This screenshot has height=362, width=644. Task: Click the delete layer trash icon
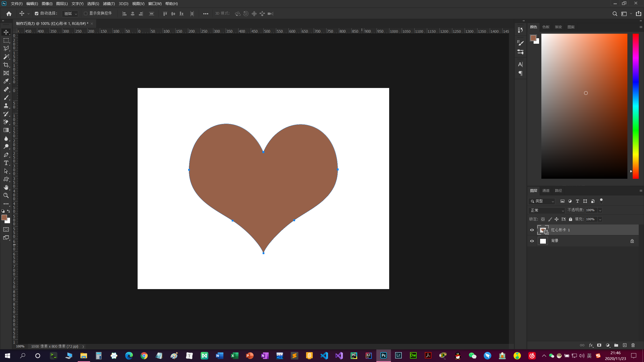[x=633, y=345]
